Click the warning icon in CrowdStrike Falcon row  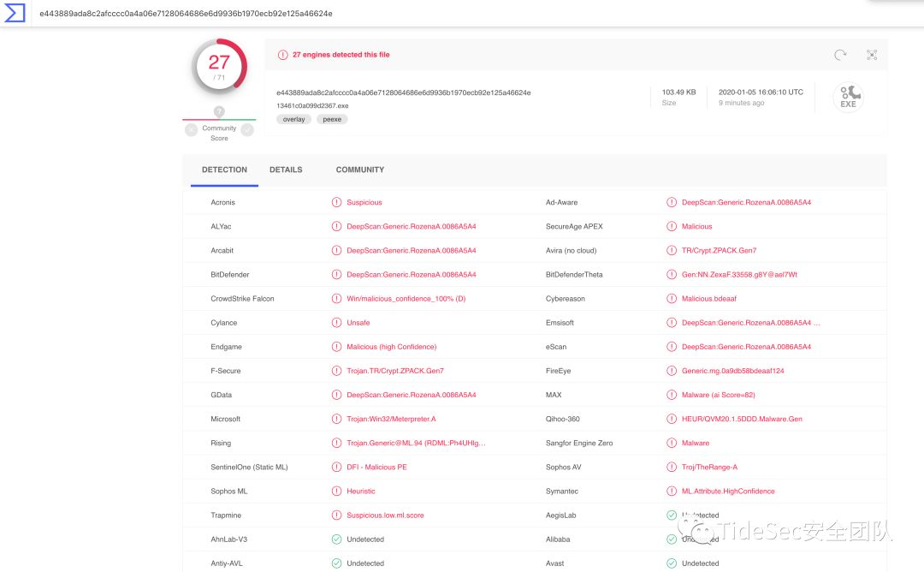336,298
